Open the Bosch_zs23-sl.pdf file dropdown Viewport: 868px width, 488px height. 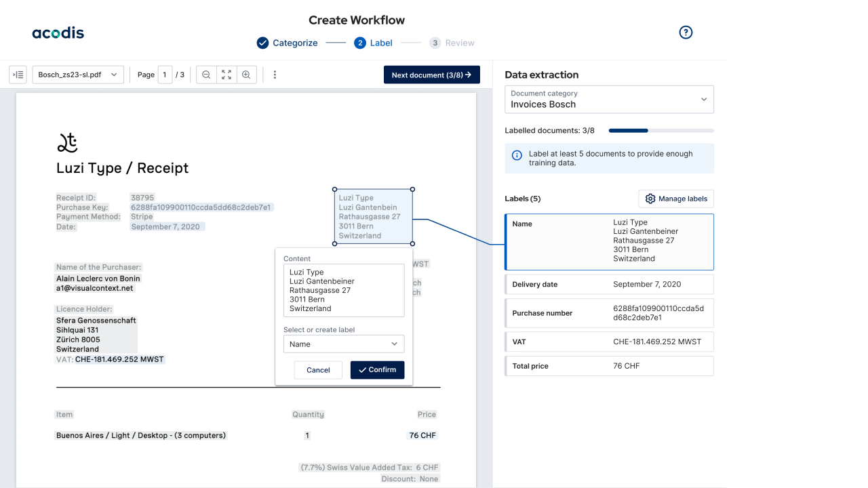click(x=78, y=75)
